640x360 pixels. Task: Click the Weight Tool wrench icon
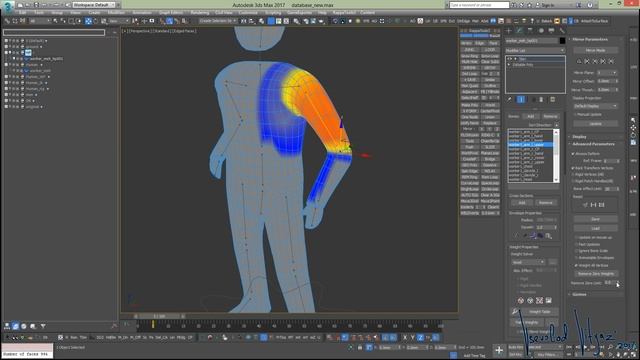pos(515,312)
